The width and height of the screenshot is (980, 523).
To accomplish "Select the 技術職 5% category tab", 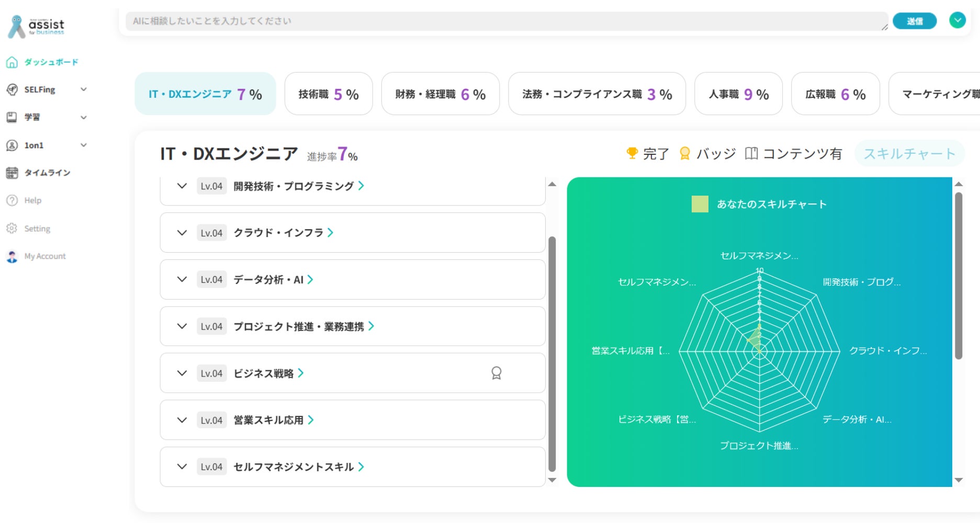I will (x=328, y=94).
